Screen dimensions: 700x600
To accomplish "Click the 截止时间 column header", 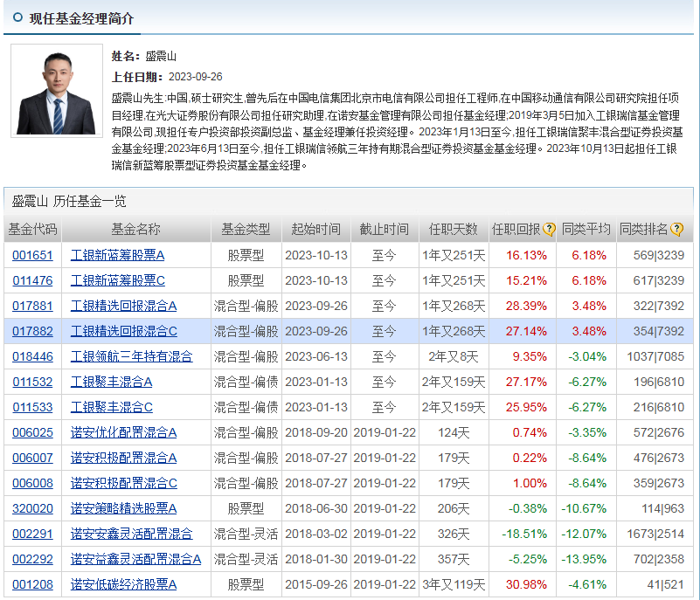I will (385, 230).
